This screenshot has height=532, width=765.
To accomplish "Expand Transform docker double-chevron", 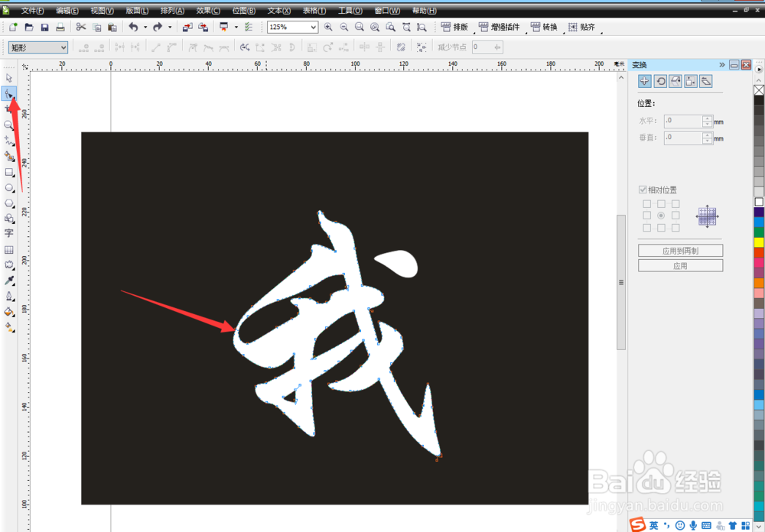I will coord(722,65).
